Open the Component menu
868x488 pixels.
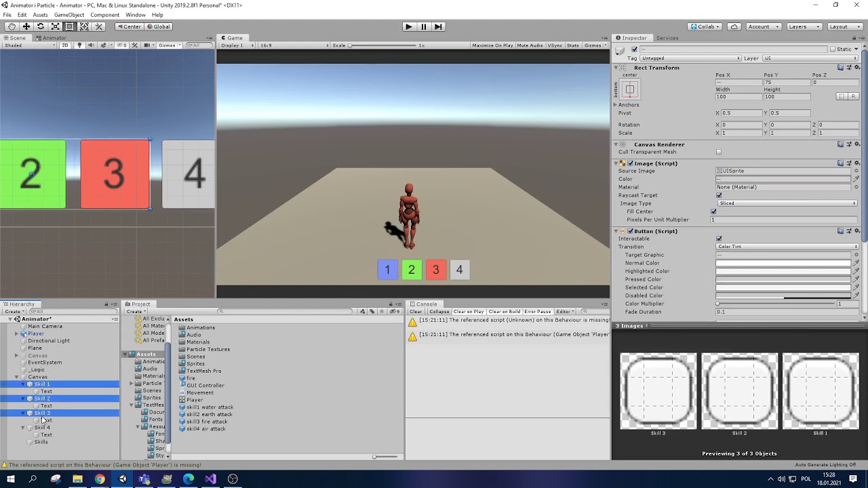104,15
